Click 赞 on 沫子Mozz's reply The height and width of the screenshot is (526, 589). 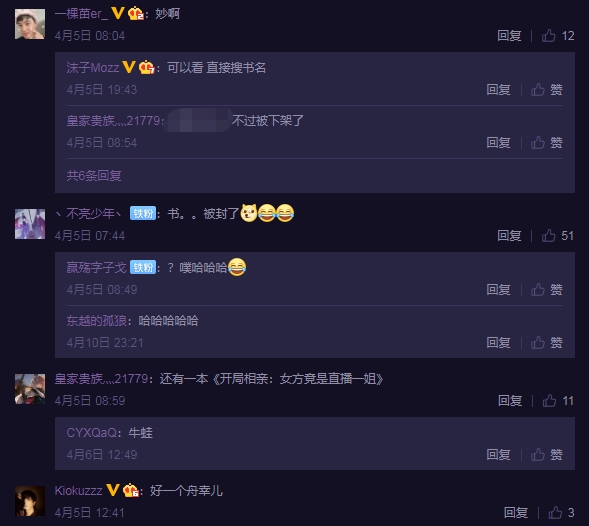pos(547,90)
